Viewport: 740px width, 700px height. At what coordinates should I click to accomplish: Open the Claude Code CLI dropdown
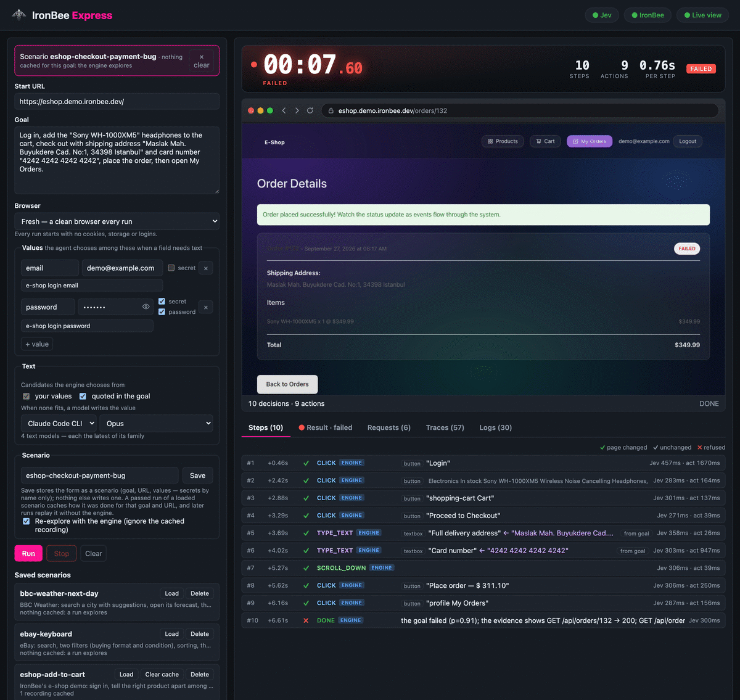pyautogui.click(x=59, y=423)
